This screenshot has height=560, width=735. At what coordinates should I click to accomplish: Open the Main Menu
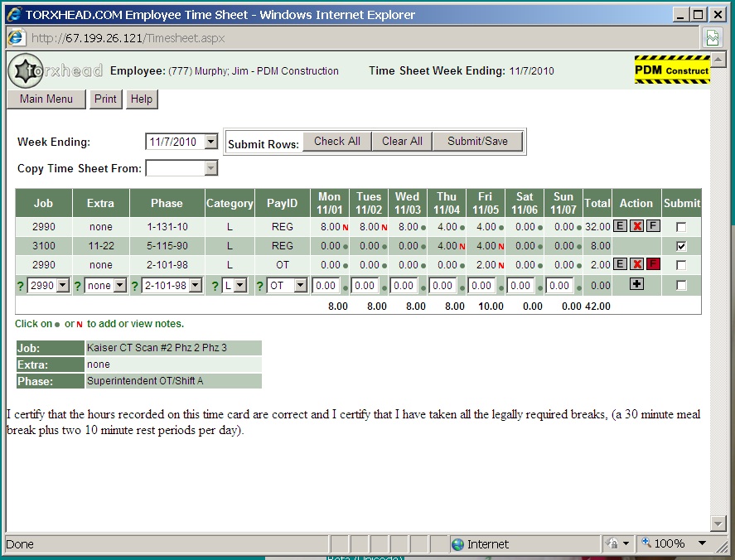[x=46, y=99]
